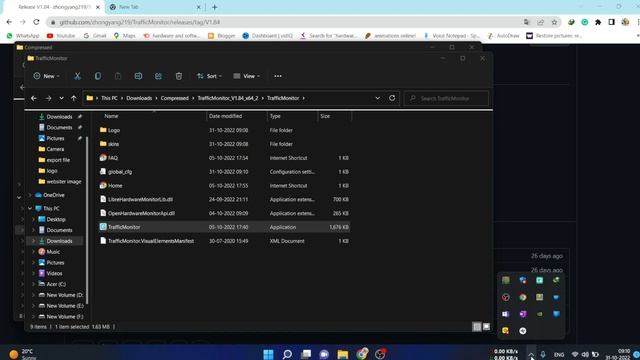The width and height of the screenshot is (640, 360).
Task: Click the Search TrafficMonitor field
Action: [446, 98]
